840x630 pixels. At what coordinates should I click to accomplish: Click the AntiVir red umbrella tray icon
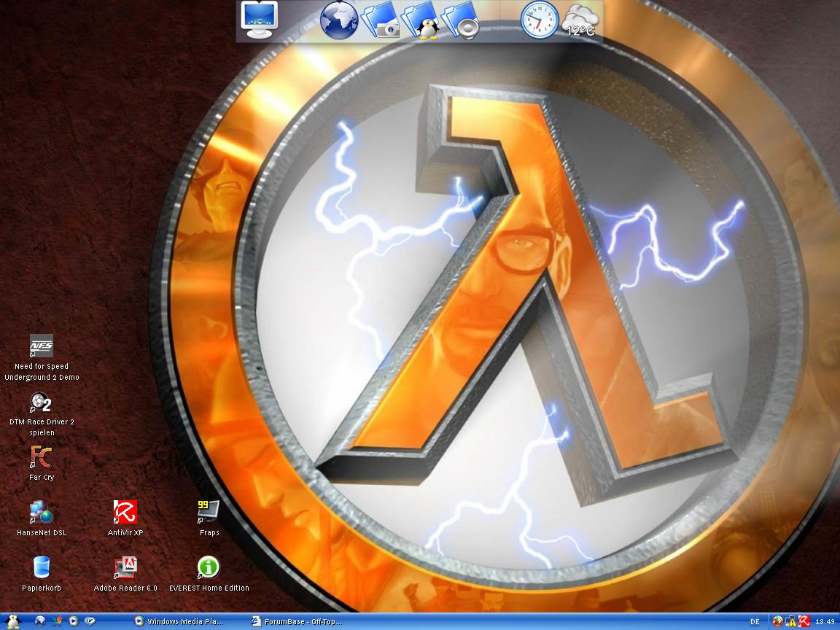(804, 621)
